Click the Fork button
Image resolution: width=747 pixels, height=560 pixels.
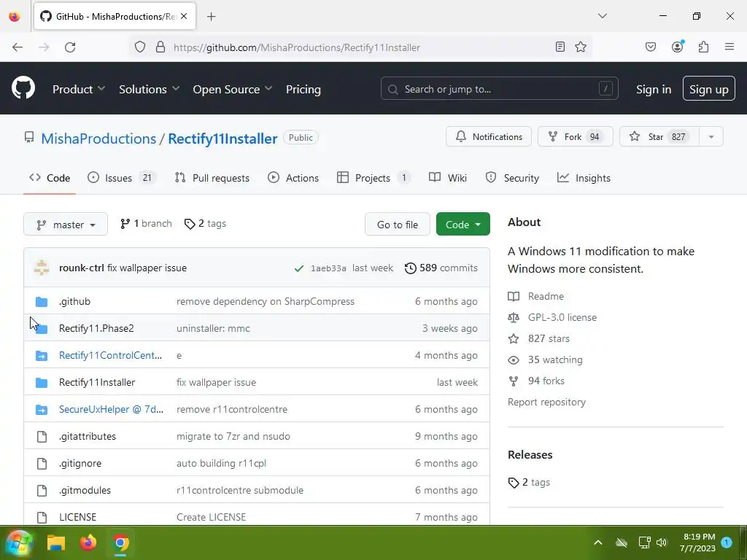(x=575, y=136)
